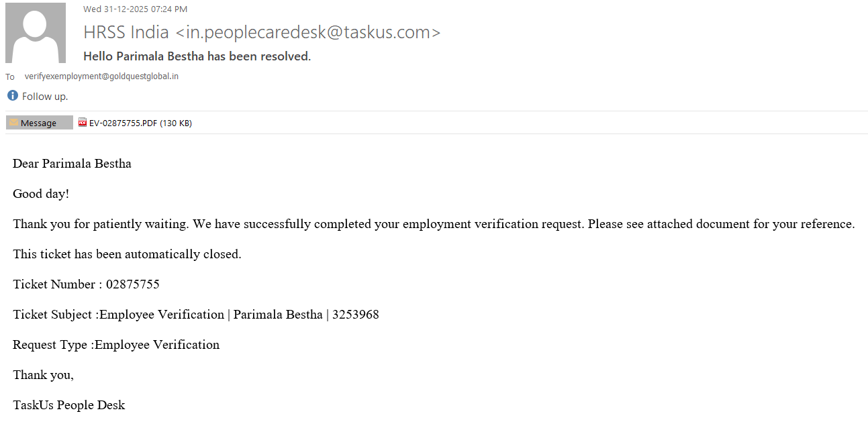Select the recipient verifyexemployment@goldquestglobal.in
The width and height of the screenshot is (868, 428).
click(101, 76)
